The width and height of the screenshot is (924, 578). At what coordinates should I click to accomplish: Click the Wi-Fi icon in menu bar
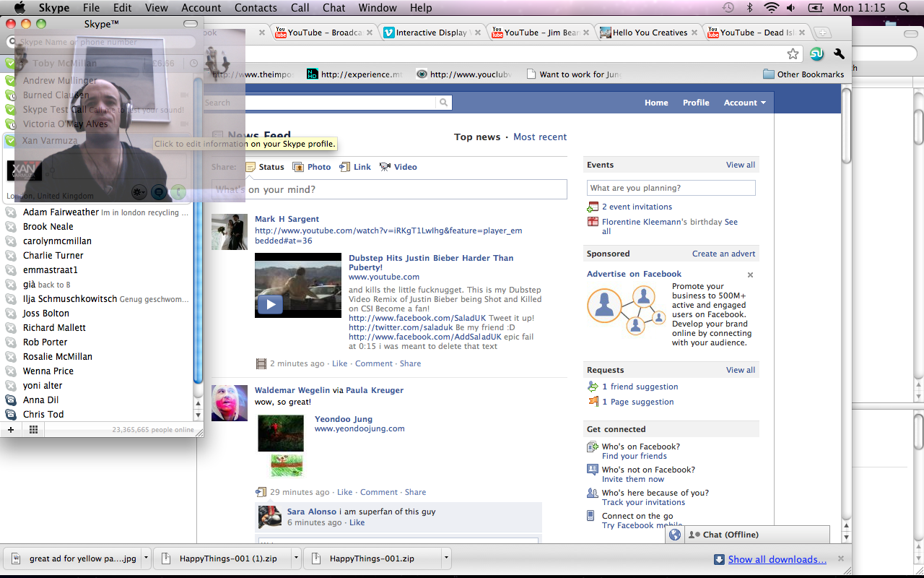pyautogui.click(x=771, y=8)
